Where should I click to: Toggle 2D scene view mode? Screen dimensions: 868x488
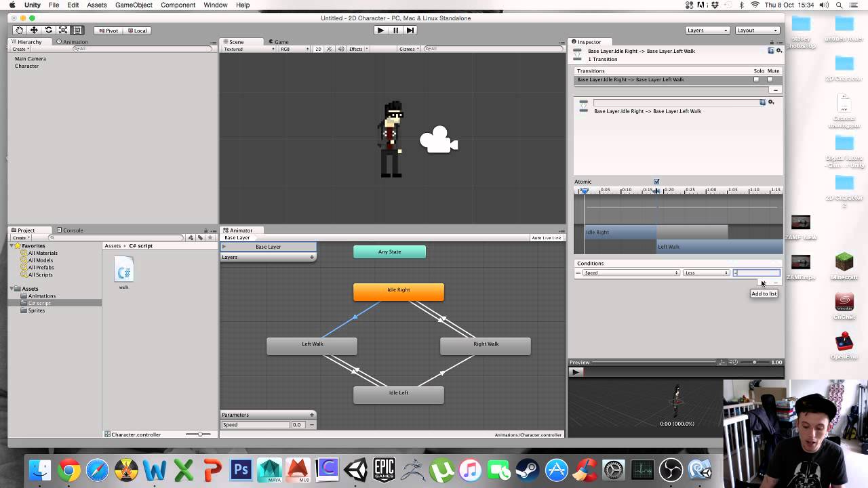[319, 49]
